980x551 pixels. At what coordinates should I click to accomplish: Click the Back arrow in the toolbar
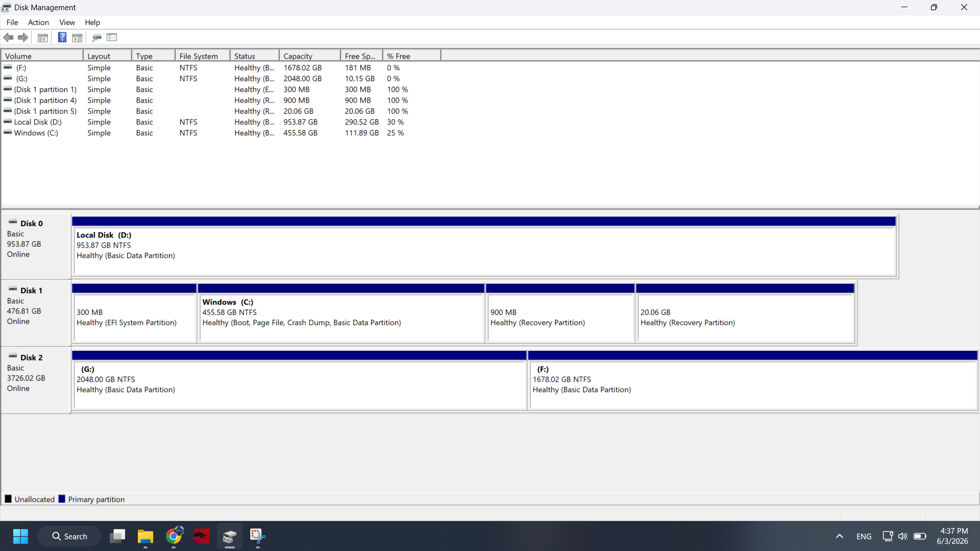(x=9, y=37)
